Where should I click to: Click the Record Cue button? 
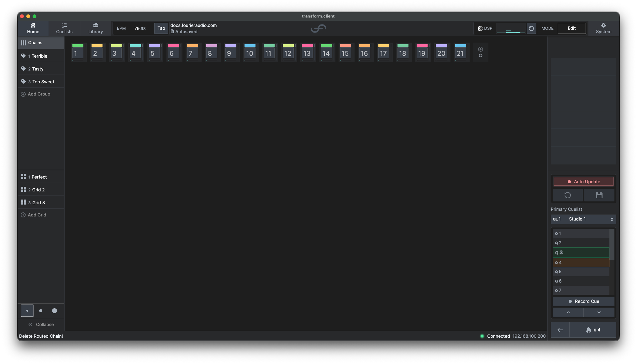(583, 301)
